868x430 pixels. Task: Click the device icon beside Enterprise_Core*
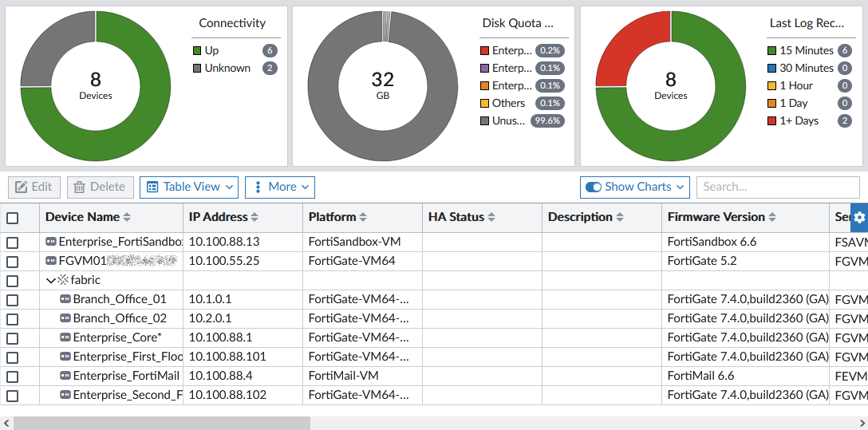(65, 337)
